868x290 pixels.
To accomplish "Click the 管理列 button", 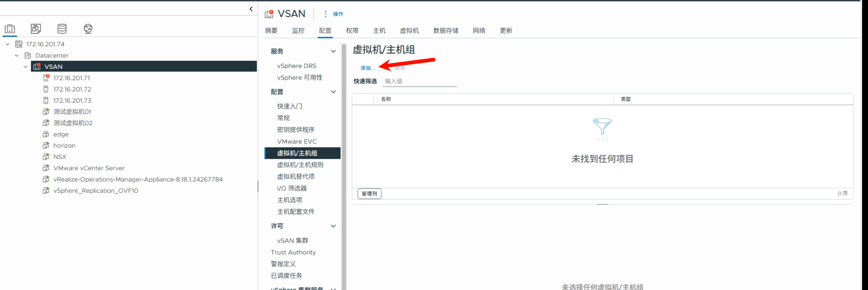I will 369,194.
